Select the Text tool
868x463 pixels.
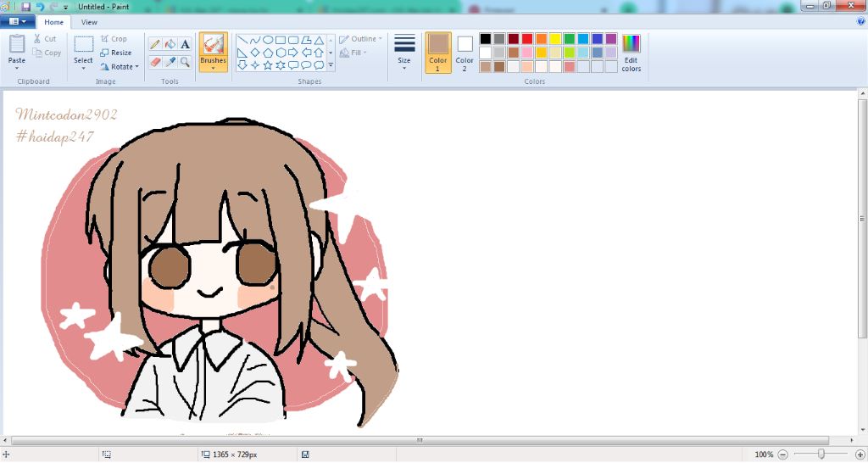[186, 44]
